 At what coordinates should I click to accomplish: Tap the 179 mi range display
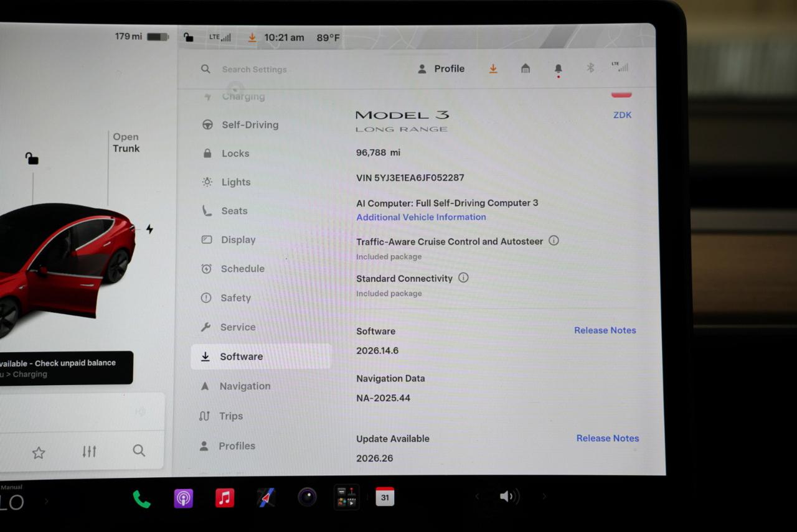(128, 36)
